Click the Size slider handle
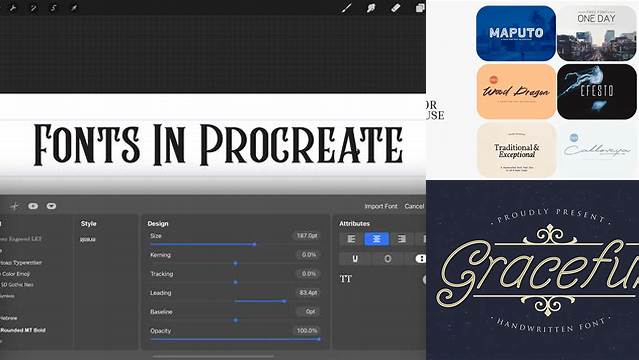 pos(254,244)
